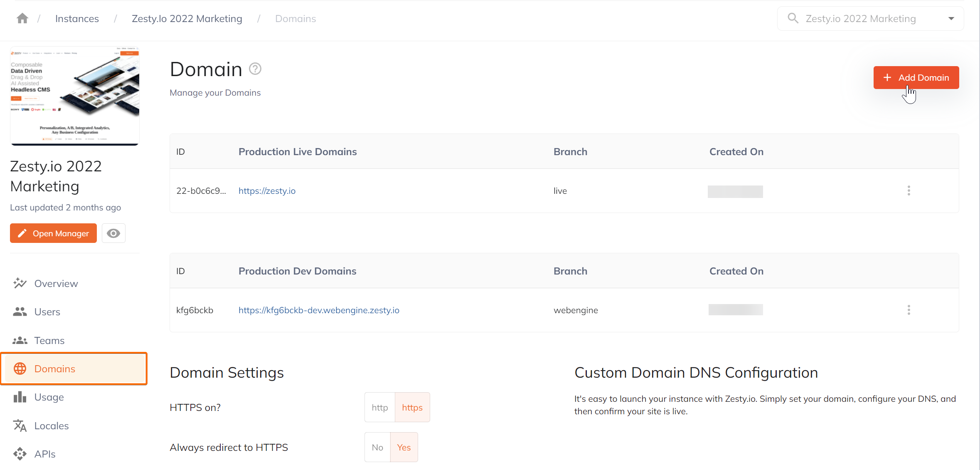Click the Open Manager pencil icon
This screenshot has height=470, width=980.
coord(22,233)
